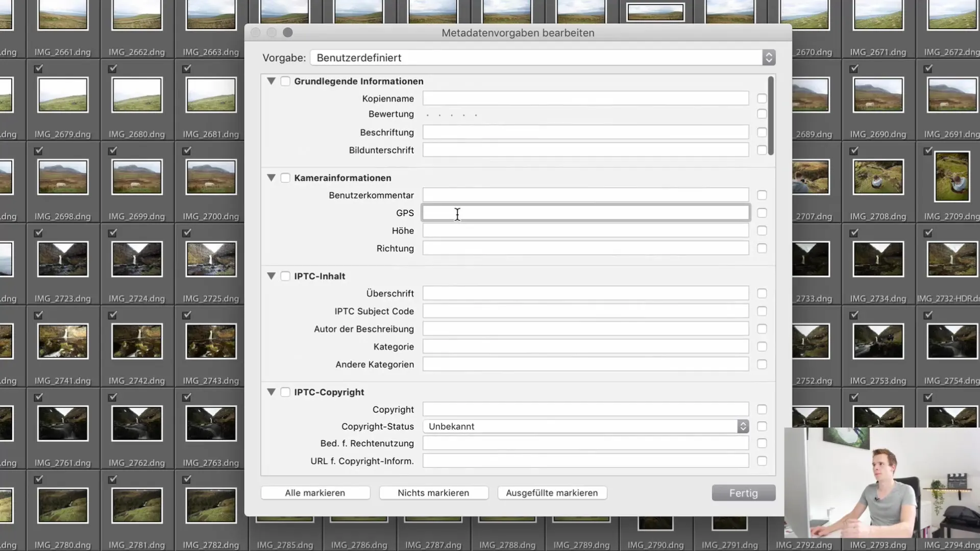Check the IPTC-Inhalt section checkbox
The height and width of the screenshot is (551, 980).
click(x=285, y=276)
